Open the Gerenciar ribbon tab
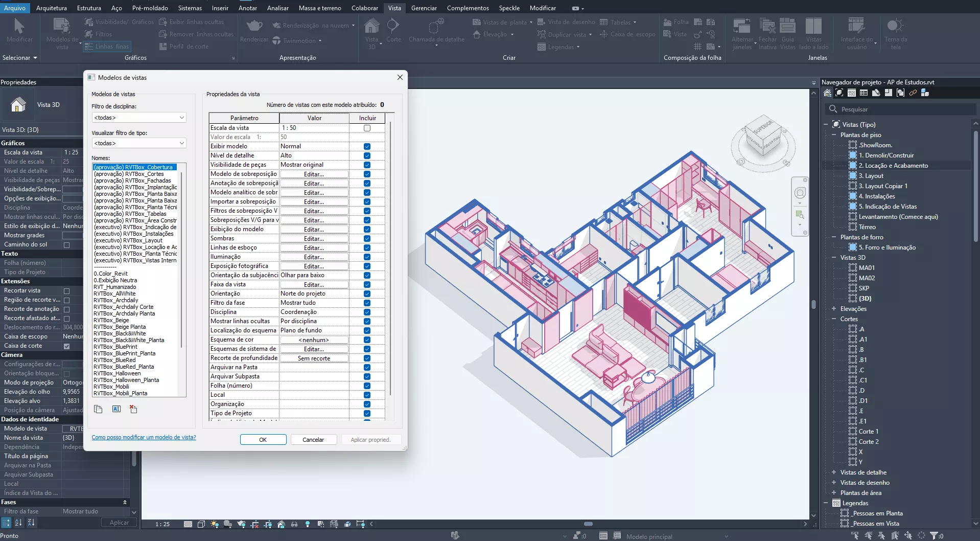Screen dimensions: 980x541 pos(424,8)
